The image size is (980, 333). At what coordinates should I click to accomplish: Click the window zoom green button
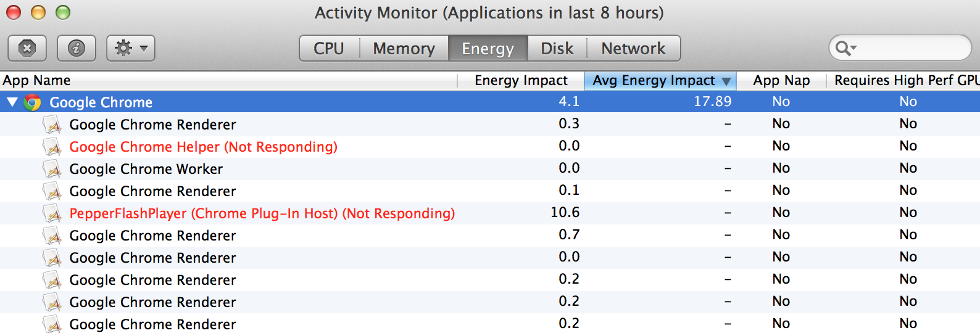(x=63, y=12)
